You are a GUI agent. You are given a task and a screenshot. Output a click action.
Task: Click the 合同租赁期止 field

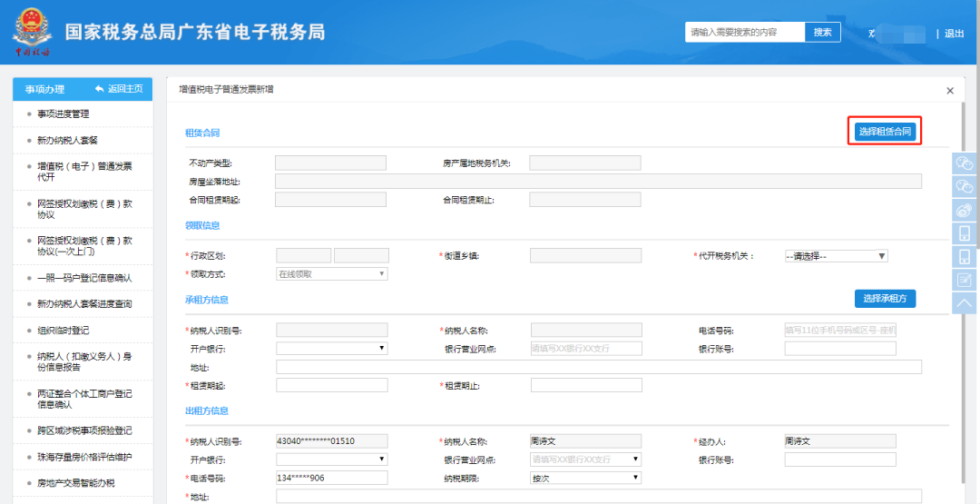[x=585, y=200]
